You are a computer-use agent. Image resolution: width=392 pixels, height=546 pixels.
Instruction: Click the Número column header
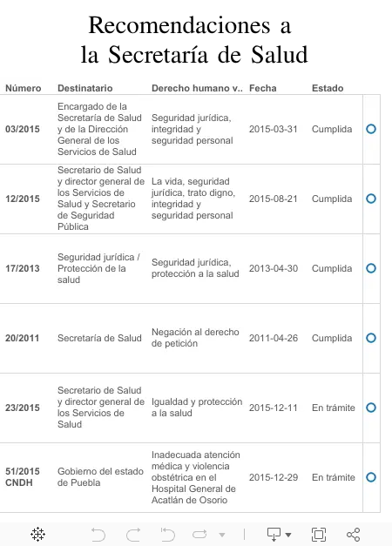coord(24,88)
